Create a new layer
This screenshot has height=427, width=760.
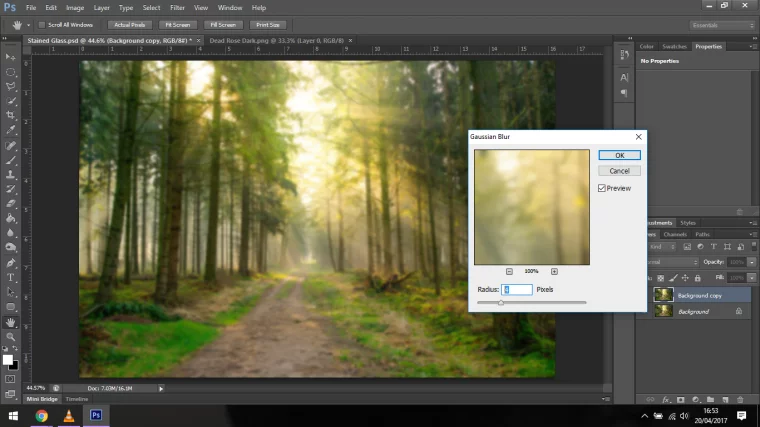tap(725, 400)
